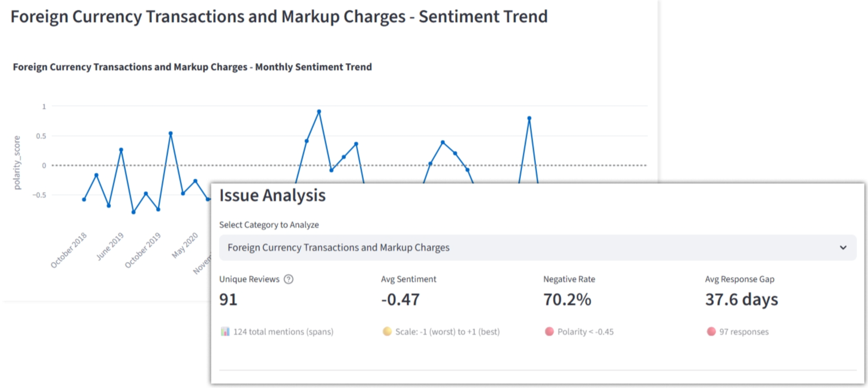
Task: Click the Avg Sentiment value -0.47
Action: tap(400, 300)
